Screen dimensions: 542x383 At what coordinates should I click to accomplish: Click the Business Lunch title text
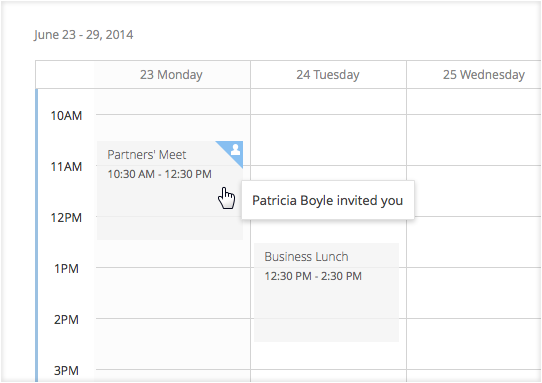(x=306, y=256)
